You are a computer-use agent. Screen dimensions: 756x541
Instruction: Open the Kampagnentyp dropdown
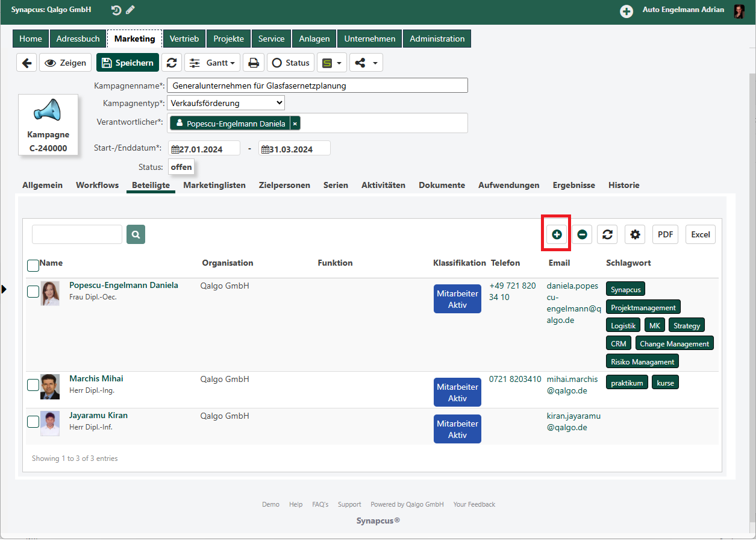tap(225, 103)
